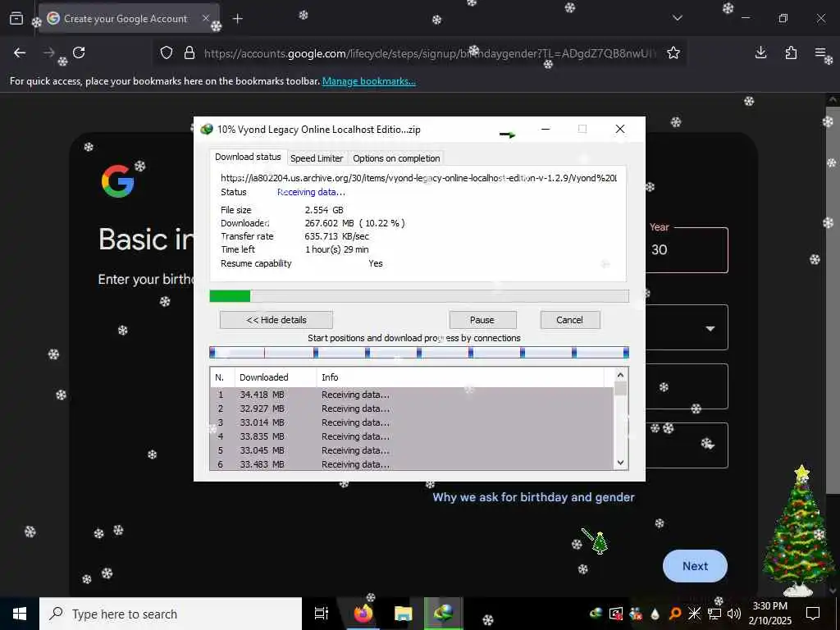Open the network status tray icon

coord(714,614)
